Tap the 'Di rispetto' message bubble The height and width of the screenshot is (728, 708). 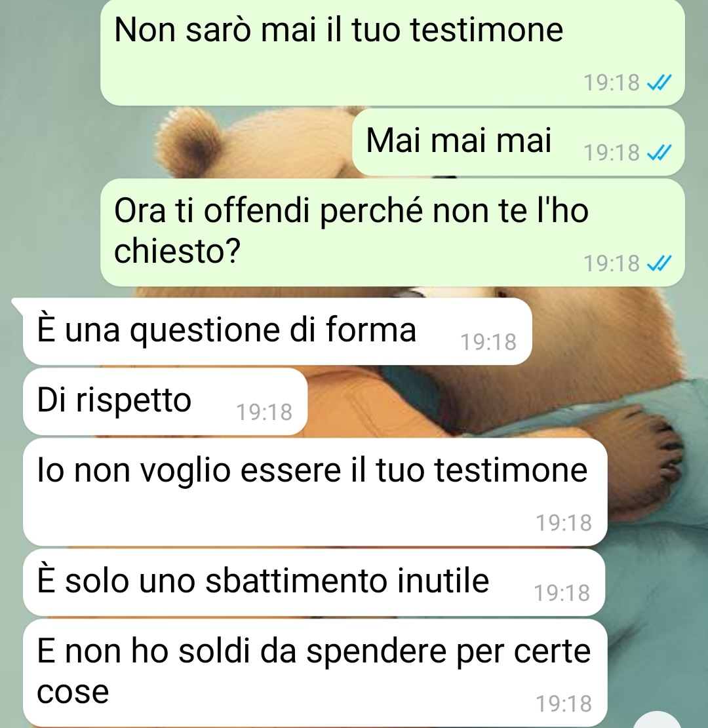(x=165, y=402)
